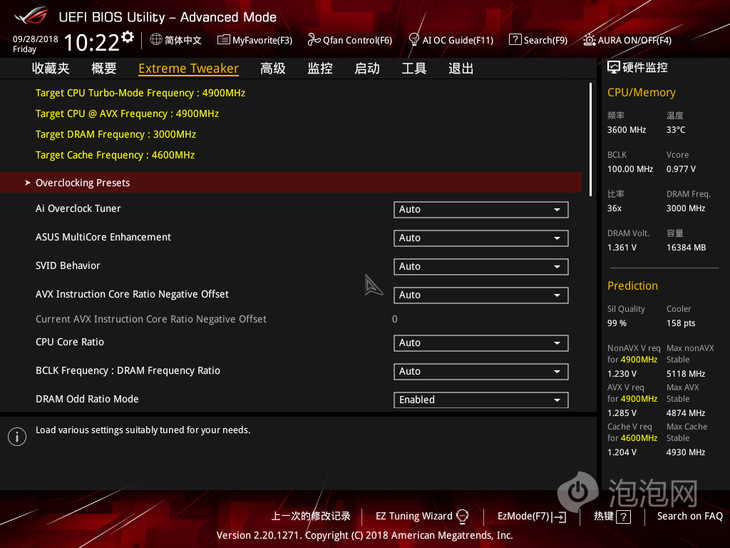
Task: Open DRAM Odd Ratio Mode dropdown
Action: [x=480, y=399]
